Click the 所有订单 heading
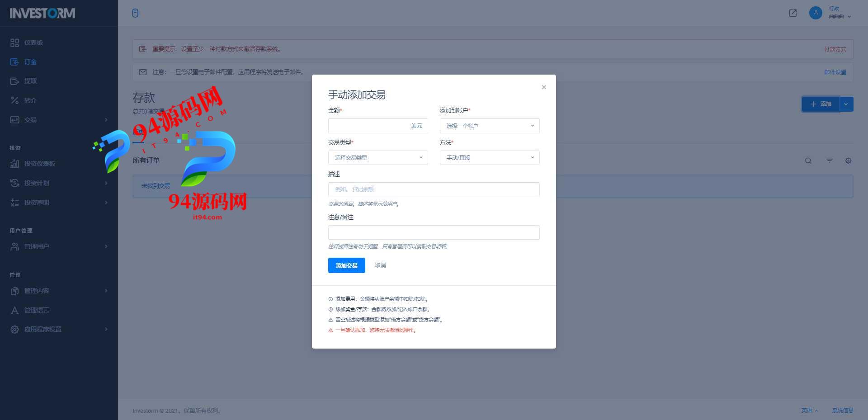Viewport: 868px width, 420px height. [x=146, y=160]
